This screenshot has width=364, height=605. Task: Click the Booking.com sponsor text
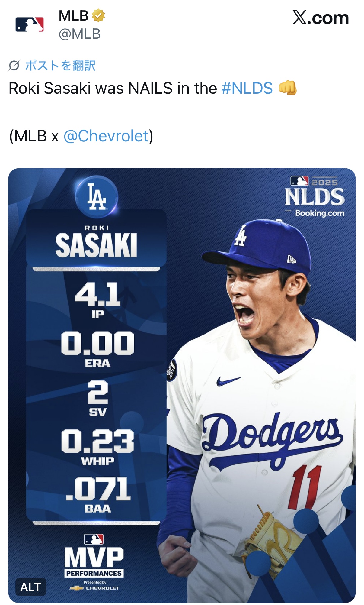(319, 213)
